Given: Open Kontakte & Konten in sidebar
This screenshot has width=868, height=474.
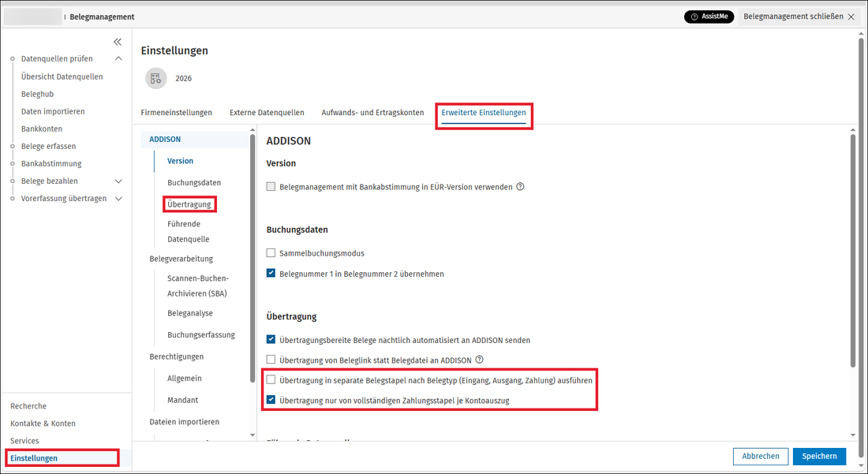Looking at the screenshot, I should pos(43,423).
